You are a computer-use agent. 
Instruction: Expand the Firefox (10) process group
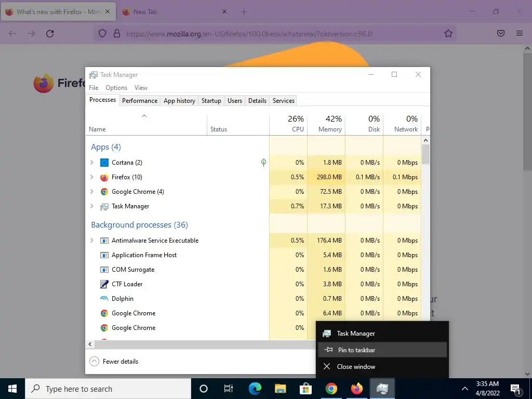coord(91,177)
